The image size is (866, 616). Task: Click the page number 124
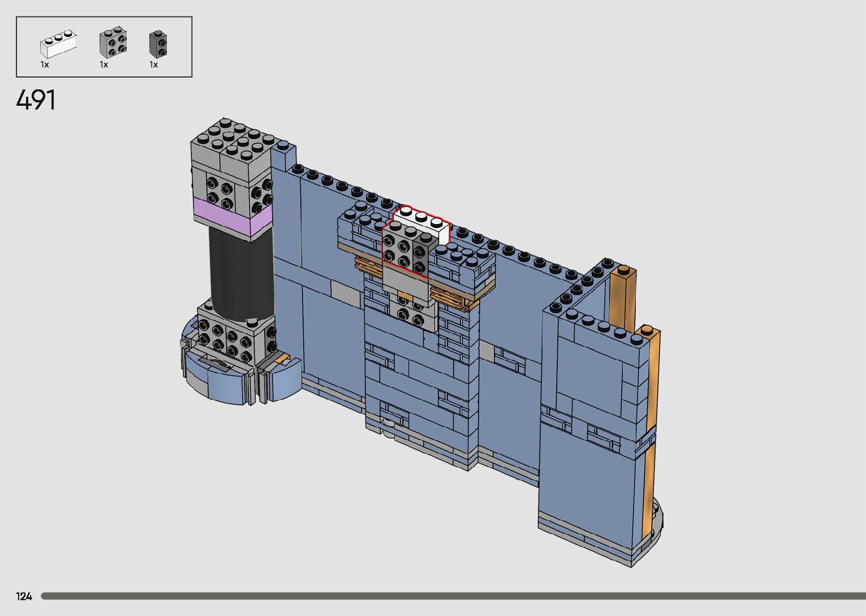[24, 596]
